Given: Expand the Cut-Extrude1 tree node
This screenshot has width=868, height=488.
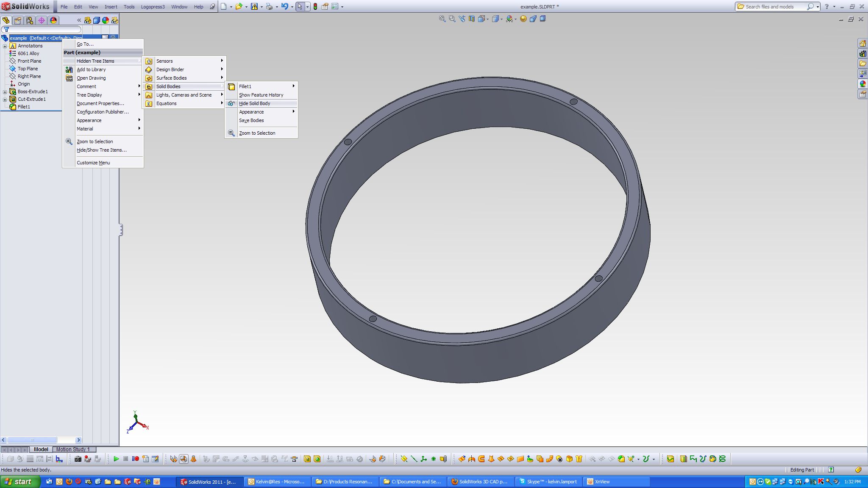Looking at the screenshot, I should (x=5, y=99).
